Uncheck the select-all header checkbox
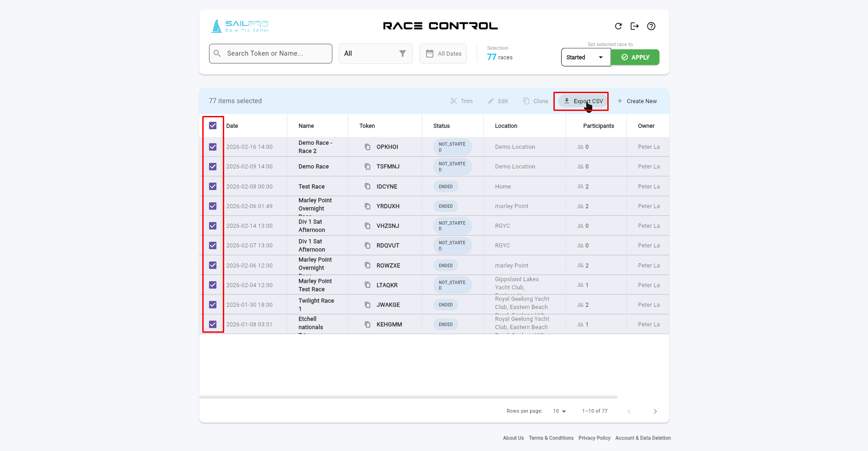The height and width of the screenshot is (451, 868). pos(213,126)
